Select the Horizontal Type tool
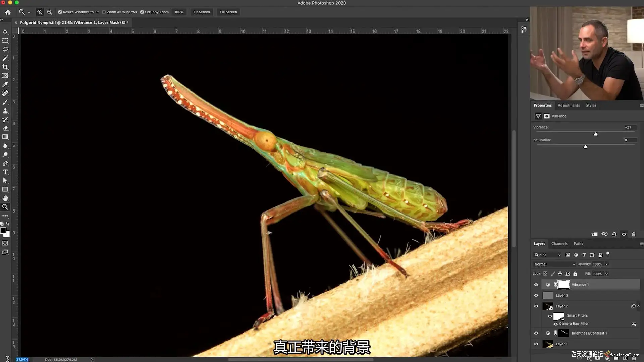 point(5,172)
